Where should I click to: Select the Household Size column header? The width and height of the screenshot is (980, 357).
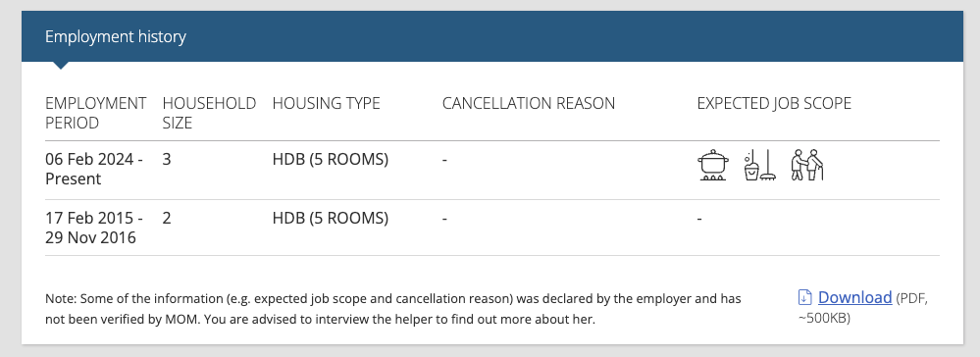pos(209,113)
